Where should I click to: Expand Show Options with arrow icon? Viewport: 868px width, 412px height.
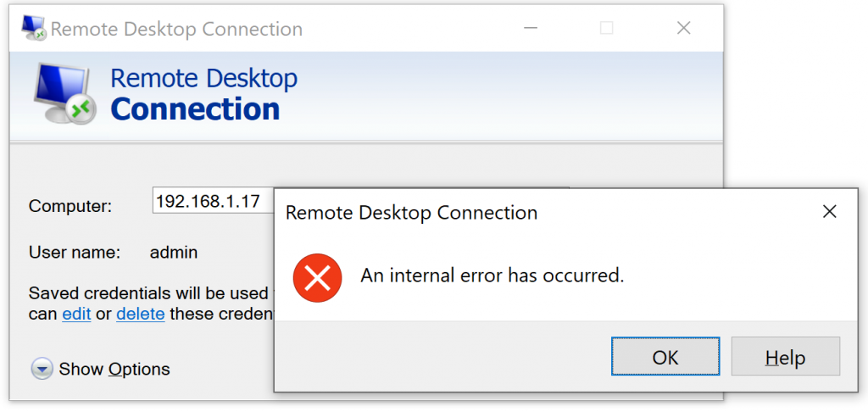pos(42,369)
